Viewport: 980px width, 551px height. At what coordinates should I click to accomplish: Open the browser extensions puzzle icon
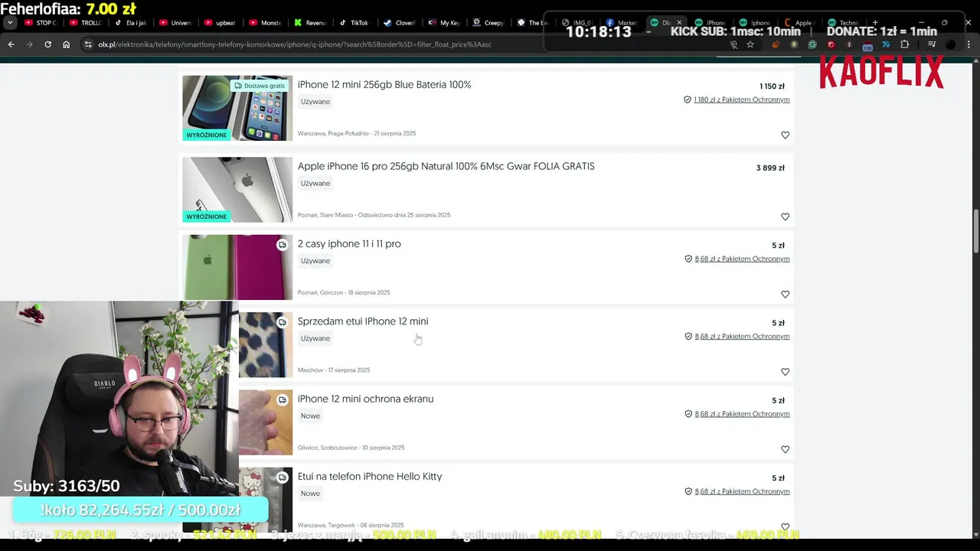(x=904, y=44)
